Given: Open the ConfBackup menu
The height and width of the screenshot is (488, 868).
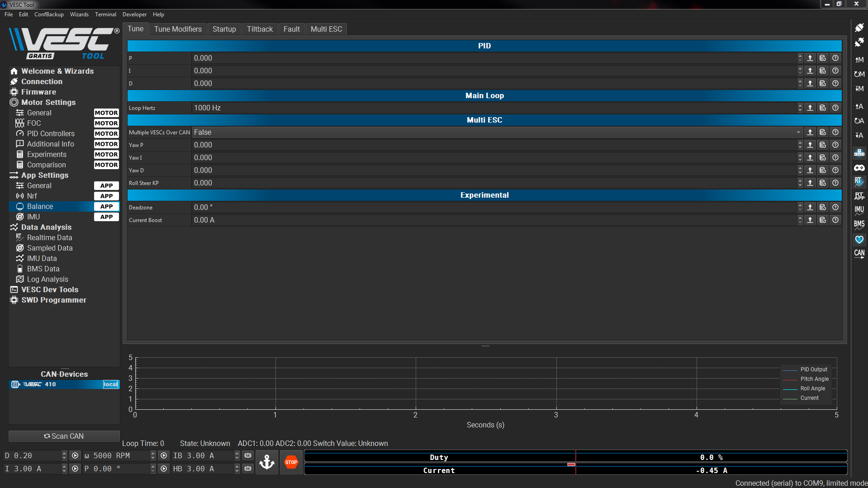Looking at the screenshot, I should (x=49, y=14).
